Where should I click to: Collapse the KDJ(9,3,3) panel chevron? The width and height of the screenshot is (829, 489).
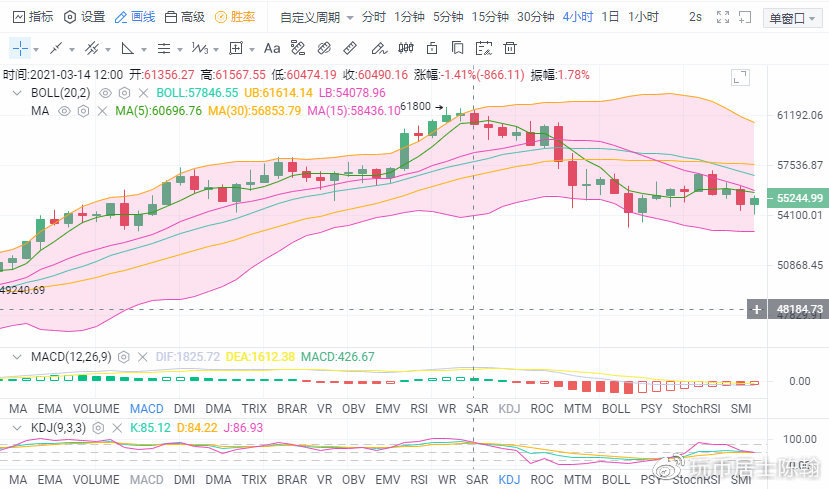(x=17, y=428)
